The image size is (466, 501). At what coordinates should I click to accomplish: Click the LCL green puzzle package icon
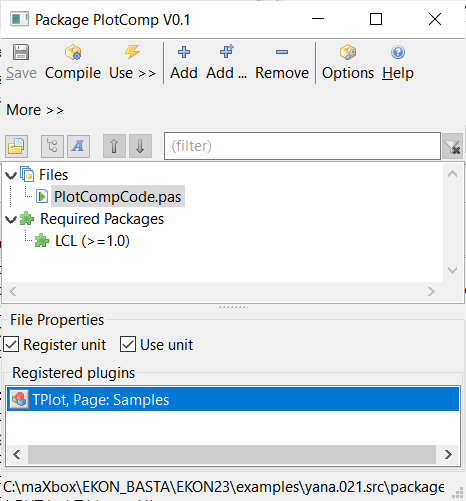point(42,241)
